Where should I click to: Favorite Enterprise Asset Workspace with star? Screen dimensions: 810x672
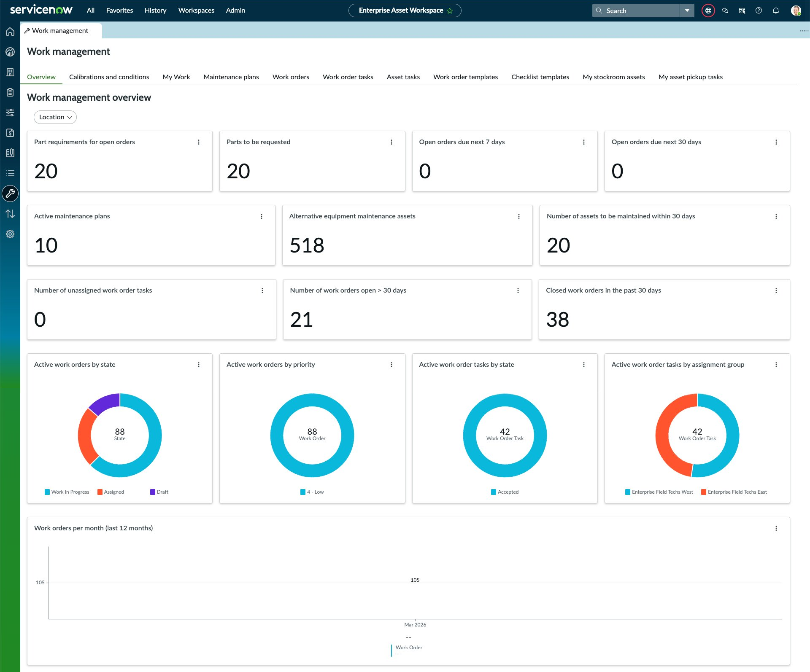tap(450, 11)
